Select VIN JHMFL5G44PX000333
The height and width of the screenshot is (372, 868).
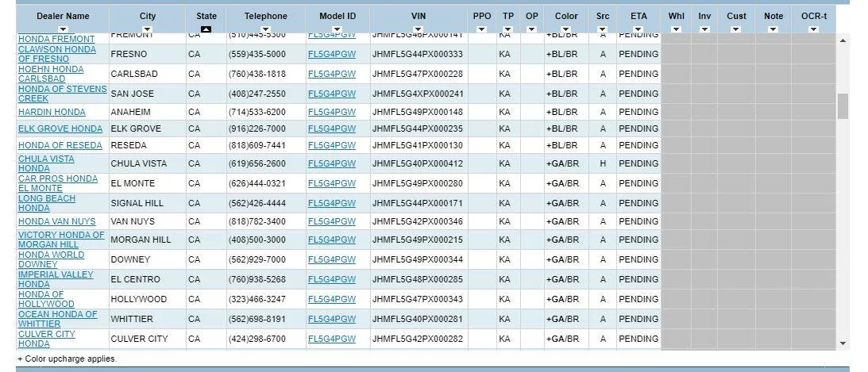click(x=418, y=54)
